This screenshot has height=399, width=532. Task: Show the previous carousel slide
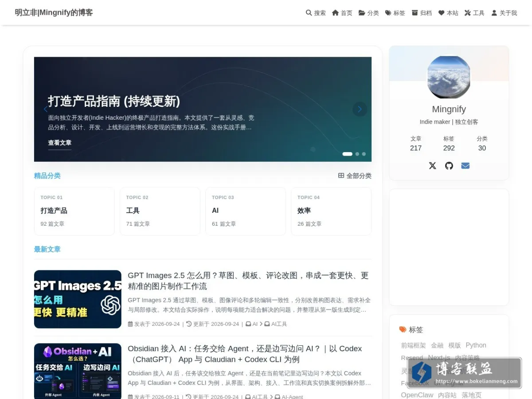click(x=45, y=109)
